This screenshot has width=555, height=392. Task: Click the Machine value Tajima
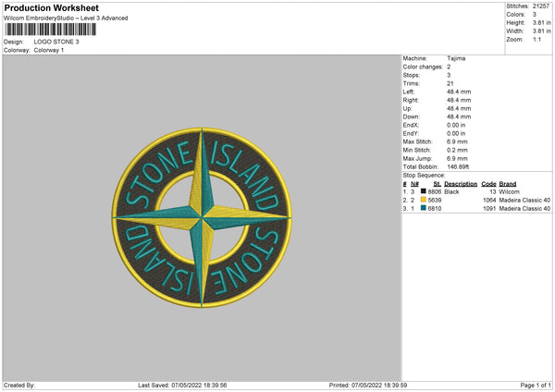tap(456, 58)
